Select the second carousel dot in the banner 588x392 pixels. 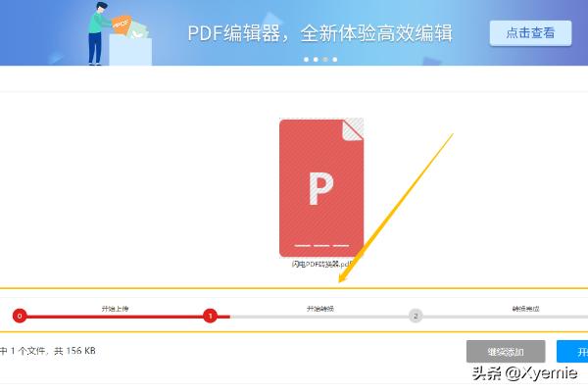coord(316,60)
